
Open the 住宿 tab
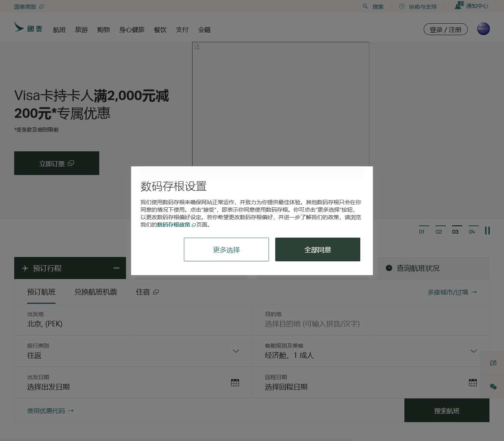pos(147,292)
